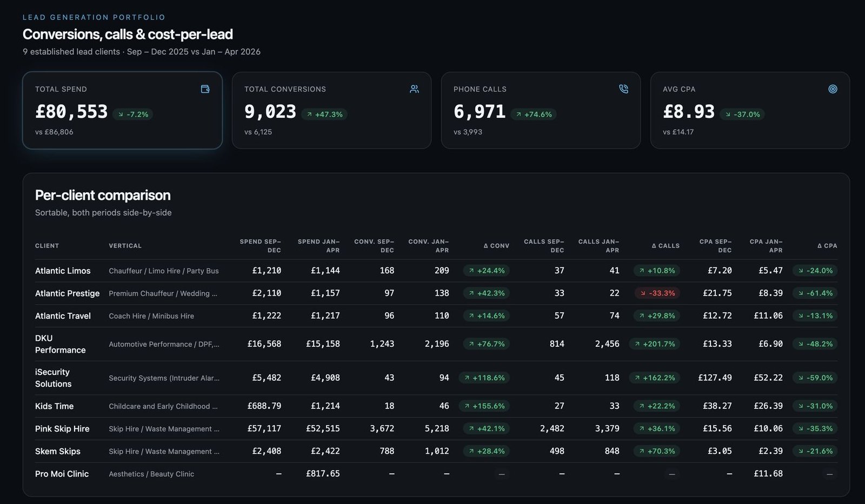Select the Atlantic Limos client name
865x504 pixels.
click(63, 271)
